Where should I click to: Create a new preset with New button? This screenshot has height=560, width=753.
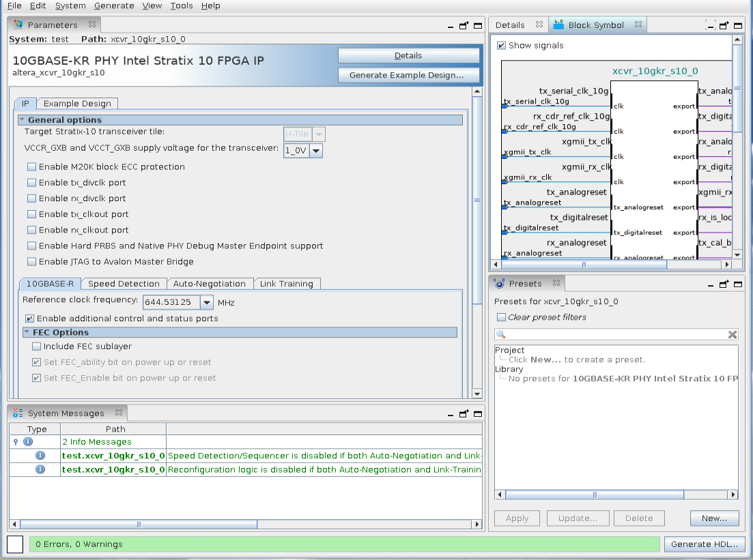point(715,518)
